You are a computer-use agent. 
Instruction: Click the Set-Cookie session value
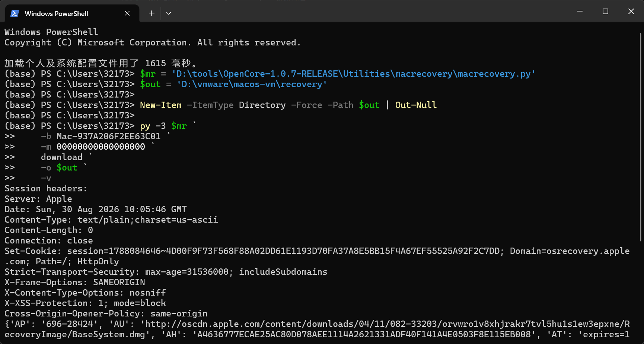[283, 251]
